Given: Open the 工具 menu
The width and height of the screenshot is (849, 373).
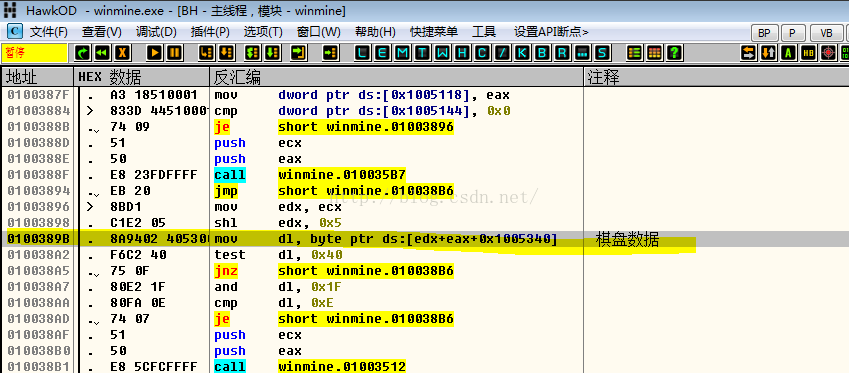Looking at the screenshot, I should click(x=484, y=32).
